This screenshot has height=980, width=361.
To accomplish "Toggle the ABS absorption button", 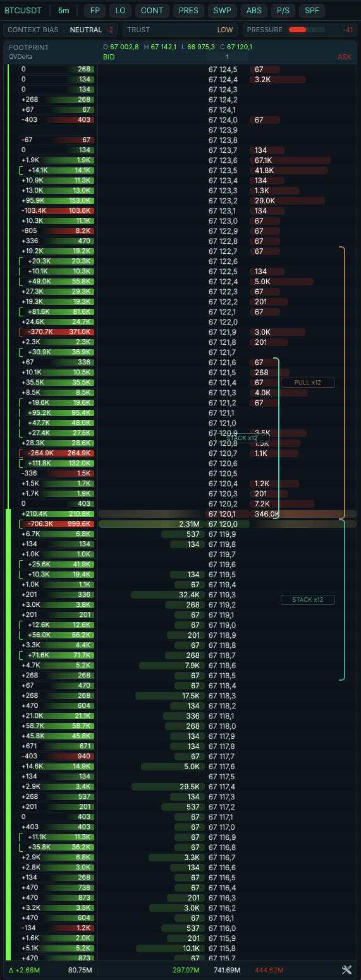I will tap(254, 10).
